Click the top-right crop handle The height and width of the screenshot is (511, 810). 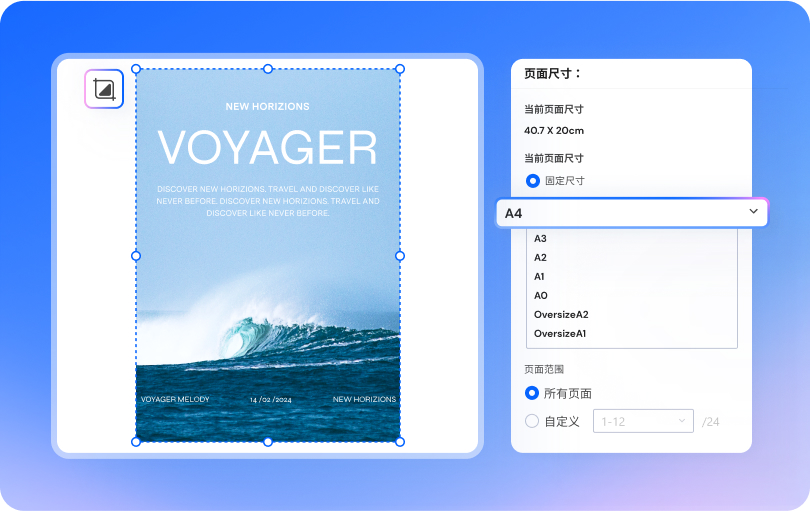tap(400, 69)
